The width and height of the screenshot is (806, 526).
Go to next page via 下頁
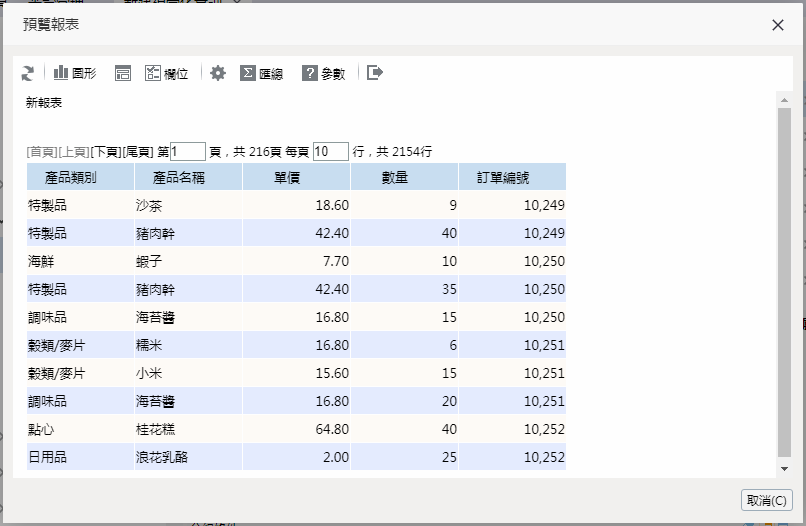(106, 152)
